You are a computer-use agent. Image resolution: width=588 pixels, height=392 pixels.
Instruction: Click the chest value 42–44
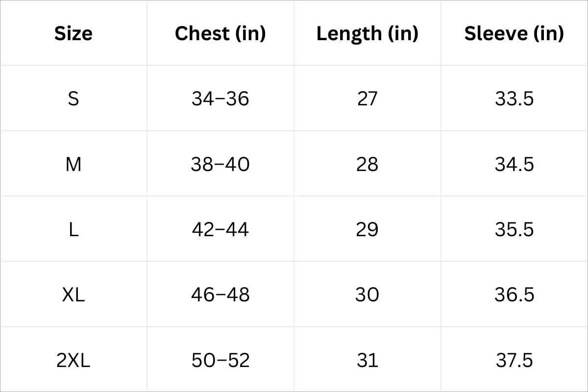[x=220, y=229]
